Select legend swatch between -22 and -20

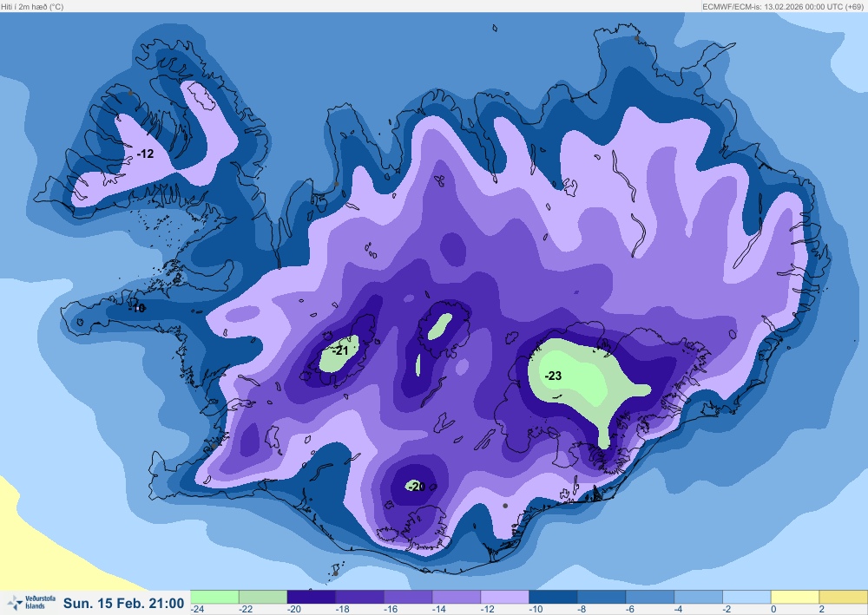(263, 597)
